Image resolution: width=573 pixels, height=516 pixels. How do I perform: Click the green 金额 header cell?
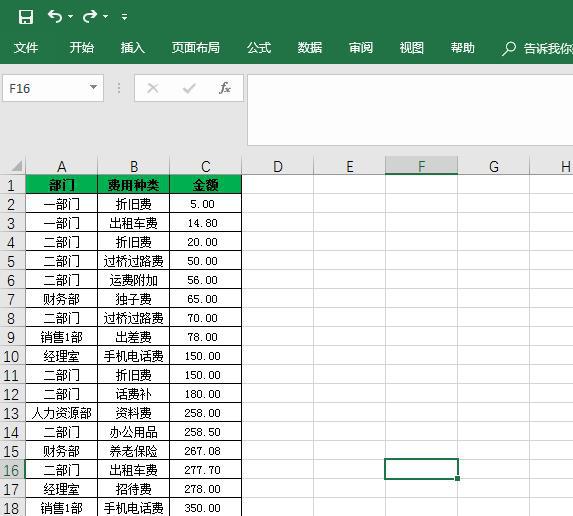tap(205, 185)
